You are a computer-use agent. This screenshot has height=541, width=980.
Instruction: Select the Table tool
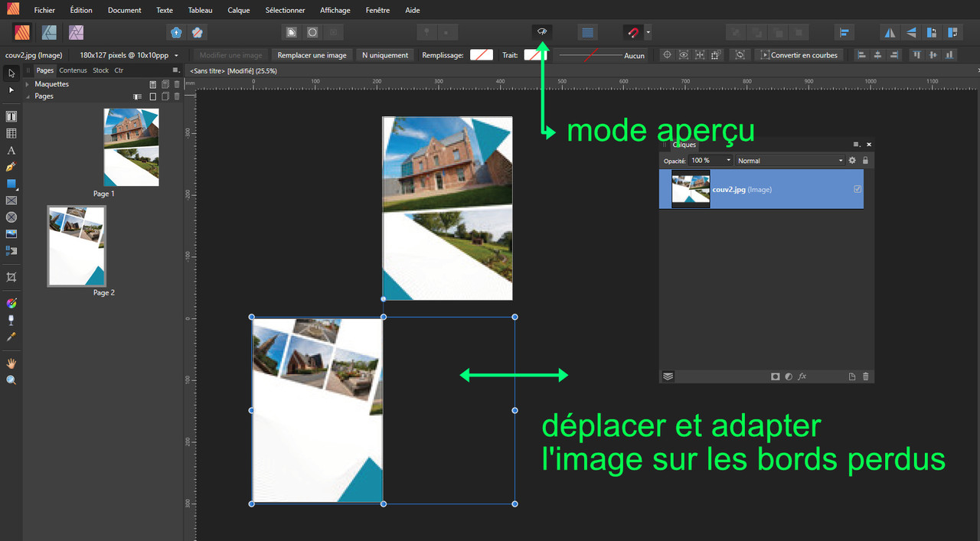click(11, 133)
